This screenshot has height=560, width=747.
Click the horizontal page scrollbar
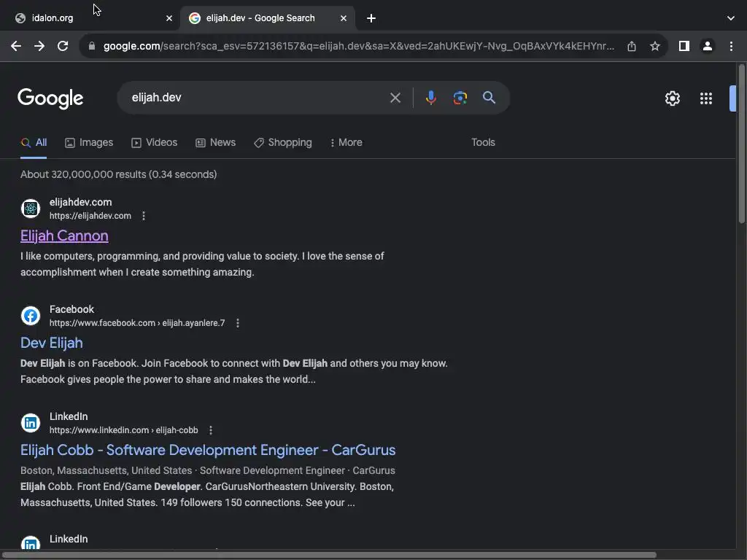click(329, 555)
